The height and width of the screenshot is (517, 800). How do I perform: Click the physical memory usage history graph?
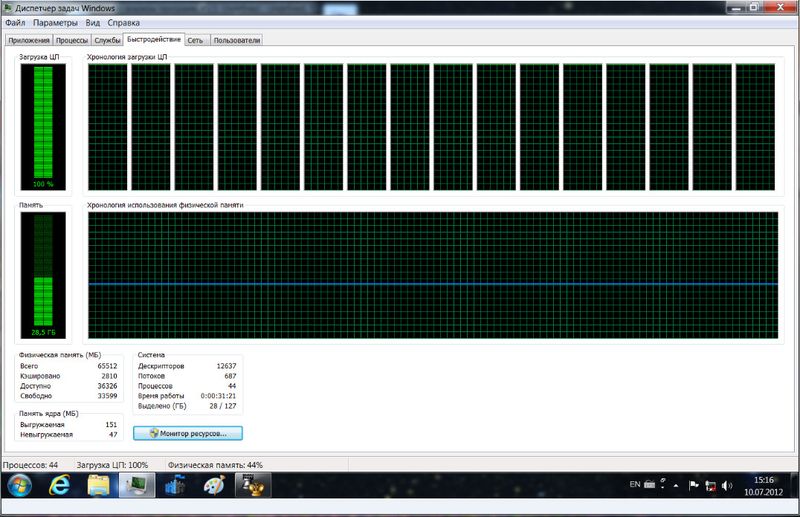point(433,275)
